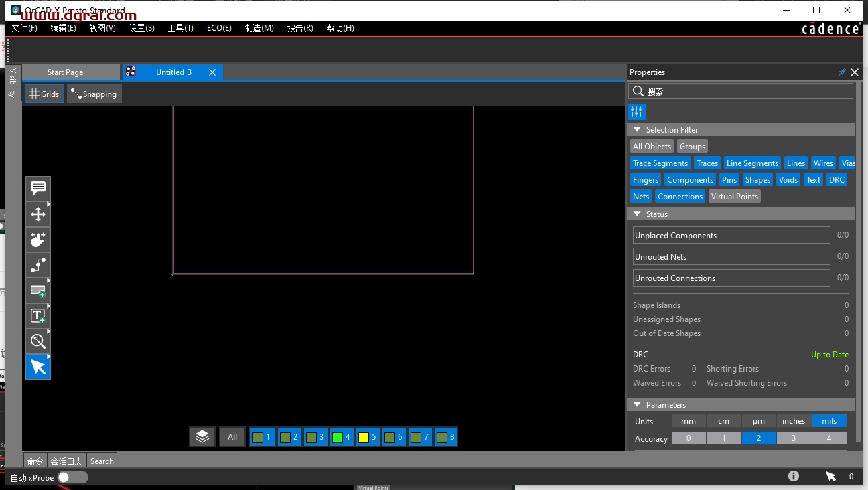Toggle Trace Segments selection filter

(660, 163)
